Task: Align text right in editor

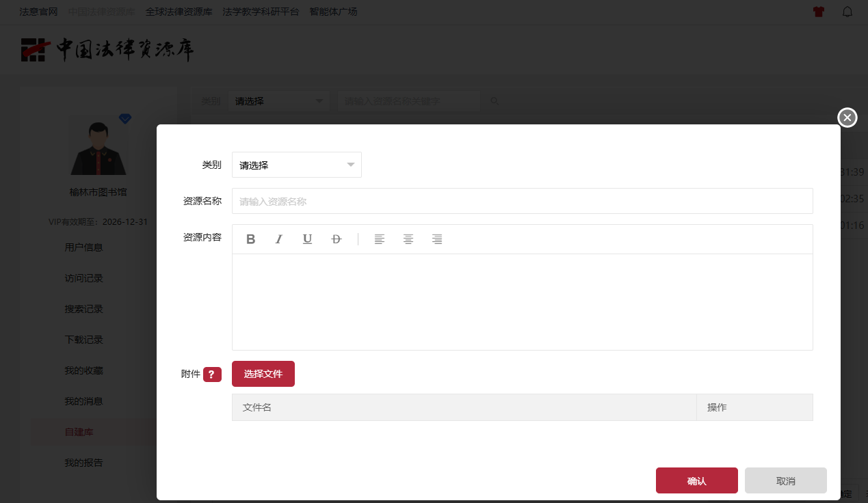Action: point(437,239)
